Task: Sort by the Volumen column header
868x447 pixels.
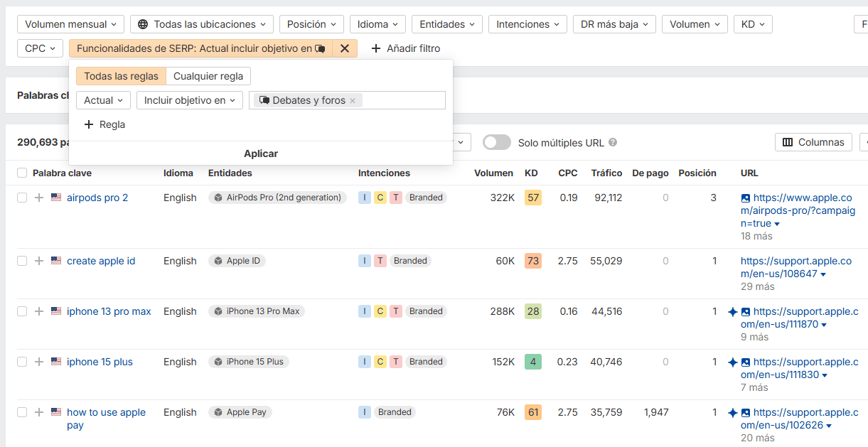Action: click(x=493, y=173)
